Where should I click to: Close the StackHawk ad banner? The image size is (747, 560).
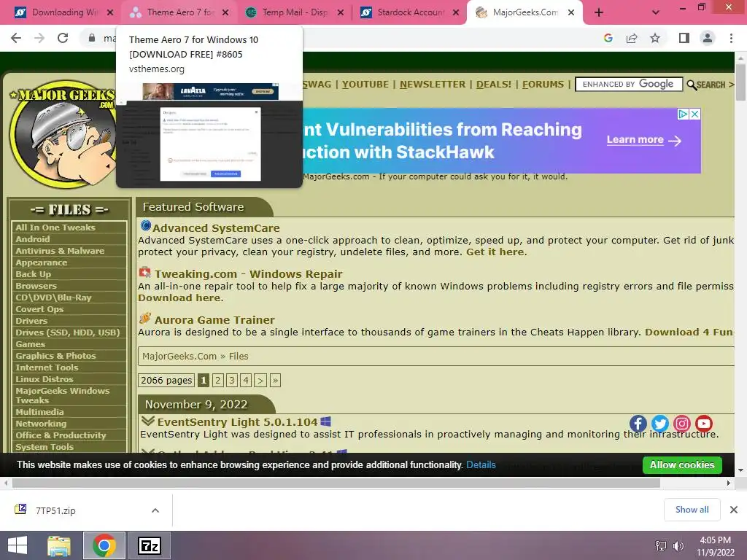pyautogui.click(x=695, y=114)
